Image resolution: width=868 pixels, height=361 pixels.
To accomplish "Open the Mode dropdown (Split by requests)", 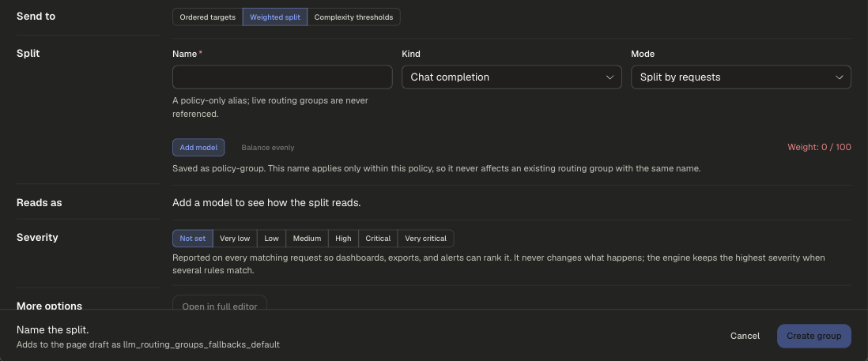I will (x=741, y=77).
